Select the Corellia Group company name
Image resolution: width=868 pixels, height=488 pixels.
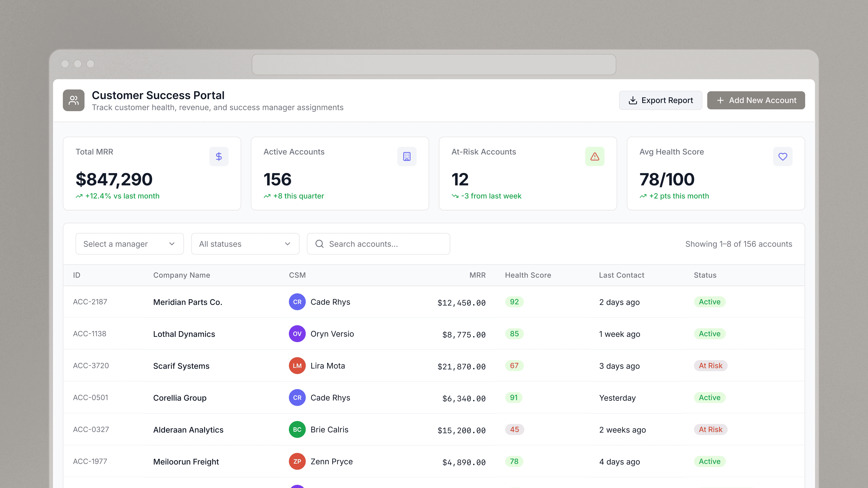coord(180,398)
